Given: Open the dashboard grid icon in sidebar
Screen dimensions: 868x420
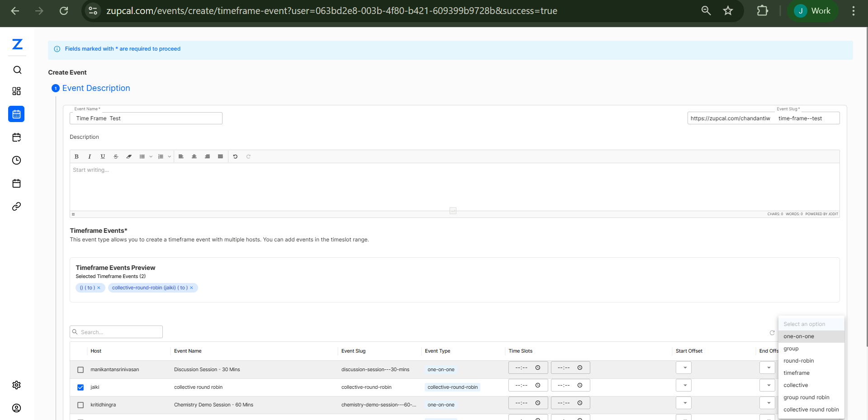Looking at the screenshot, I should click(17, 91).
